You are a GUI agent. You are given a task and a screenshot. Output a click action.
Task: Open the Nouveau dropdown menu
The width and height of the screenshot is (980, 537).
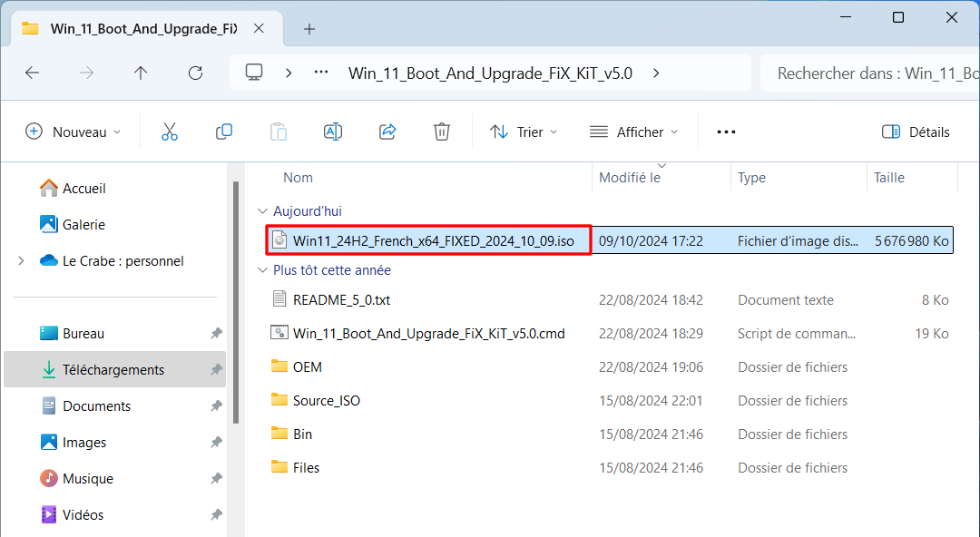point(73,132)
